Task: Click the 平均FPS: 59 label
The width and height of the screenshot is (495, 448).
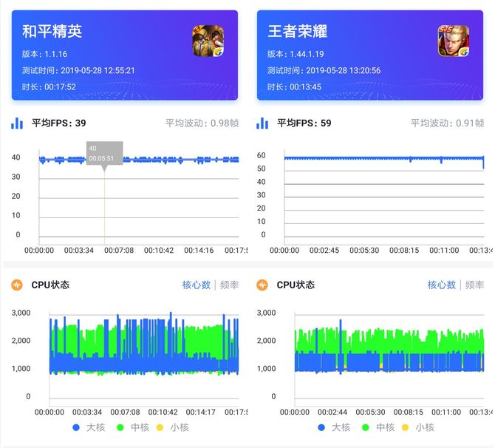Action: coord(304,123)
